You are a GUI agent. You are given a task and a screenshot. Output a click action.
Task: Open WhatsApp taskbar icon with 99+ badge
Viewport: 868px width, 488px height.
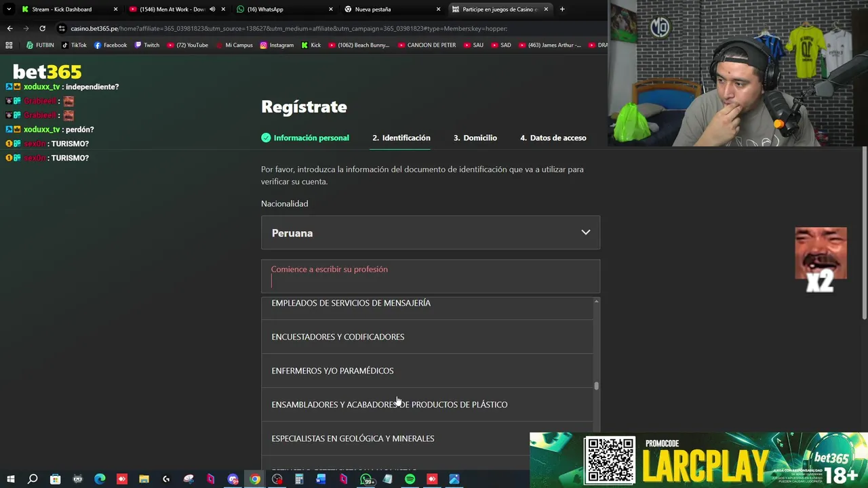pos(367,479)
